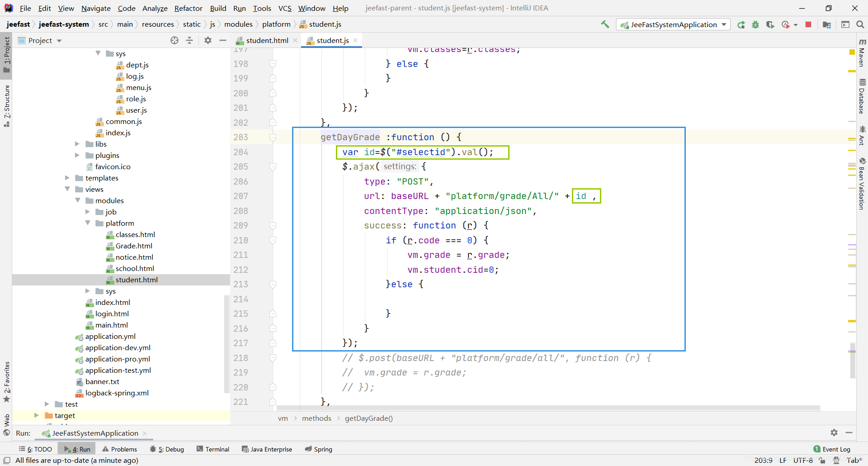The height and width of the screenshot is (466, 868).
Task: Open Search Everywhere magnifier icon
Action: [x=860, y=24]
